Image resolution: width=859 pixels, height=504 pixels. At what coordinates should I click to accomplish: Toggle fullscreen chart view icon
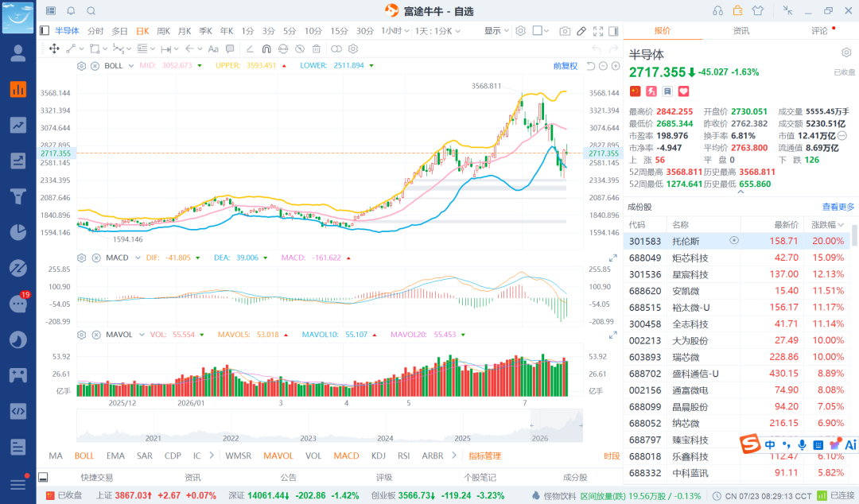[x=598, y=31]
